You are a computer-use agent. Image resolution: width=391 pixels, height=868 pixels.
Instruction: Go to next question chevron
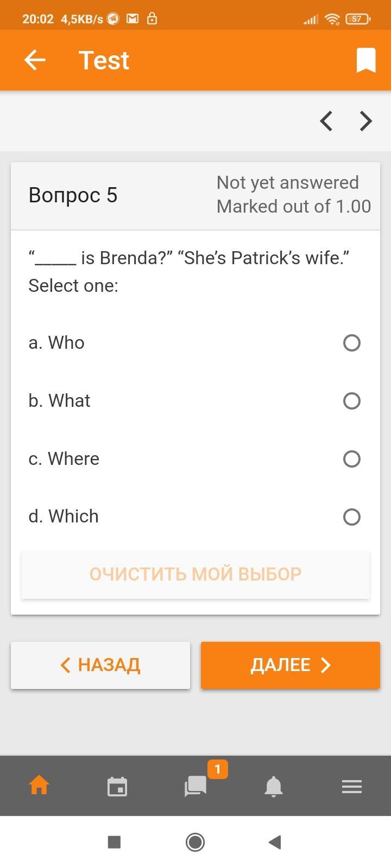tap(366, 121)
